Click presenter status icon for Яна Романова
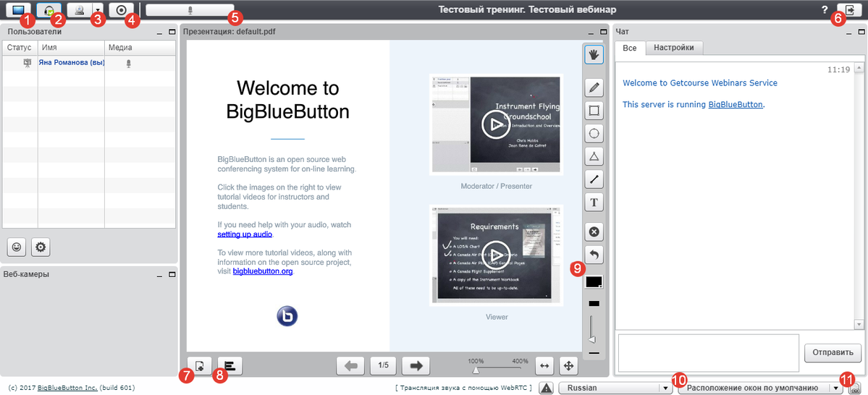The width and height of the screenshot is (868, 395). 27,63
